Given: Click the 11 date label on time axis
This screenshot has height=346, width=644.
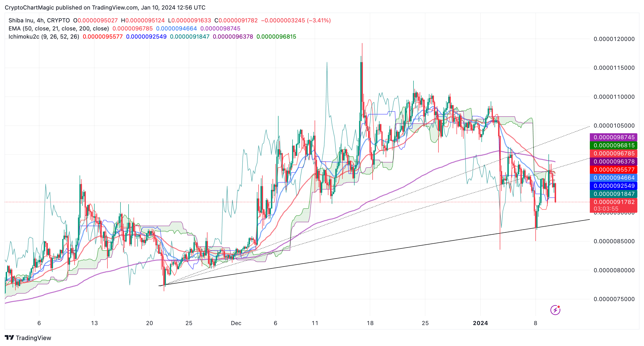Looking at the screenshot, I should 315,323.
